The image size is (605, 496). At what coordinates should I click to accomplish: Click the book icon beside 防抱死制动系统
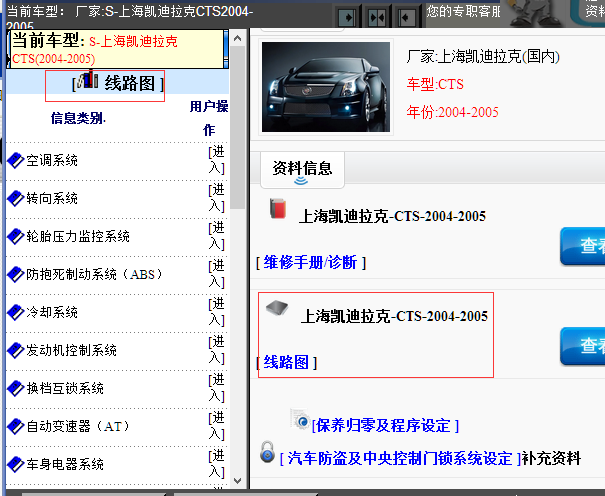point(15,274)
